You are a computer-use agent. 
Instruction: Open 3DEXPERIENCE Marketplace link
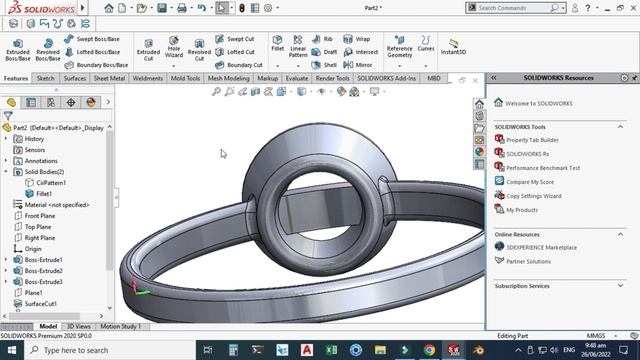pos(542,247)
